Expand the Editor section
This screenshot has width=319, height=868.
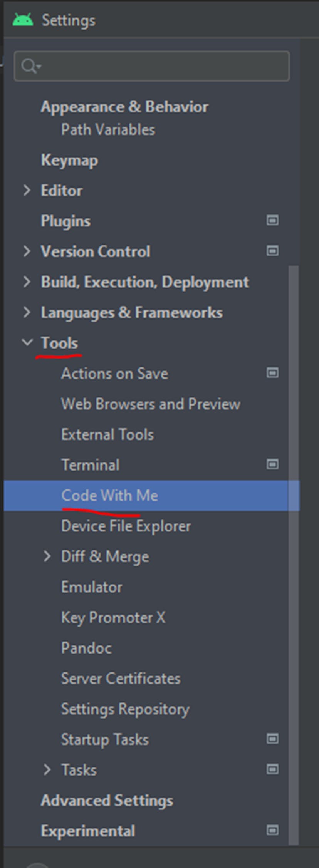pyautogui.click(x=27, y=190)
